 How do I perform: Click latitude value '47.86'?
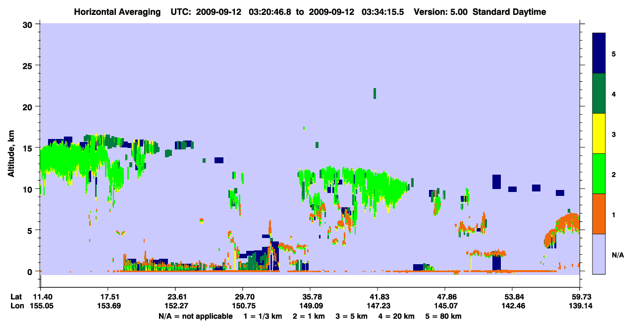tap(445, 296)
